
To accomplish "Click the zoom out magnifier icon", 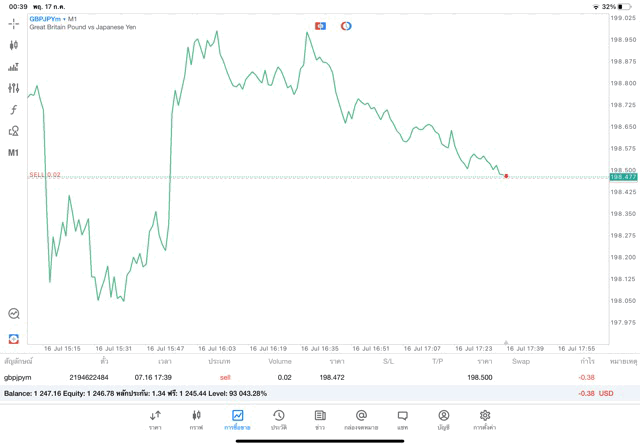I will point(14,313).
